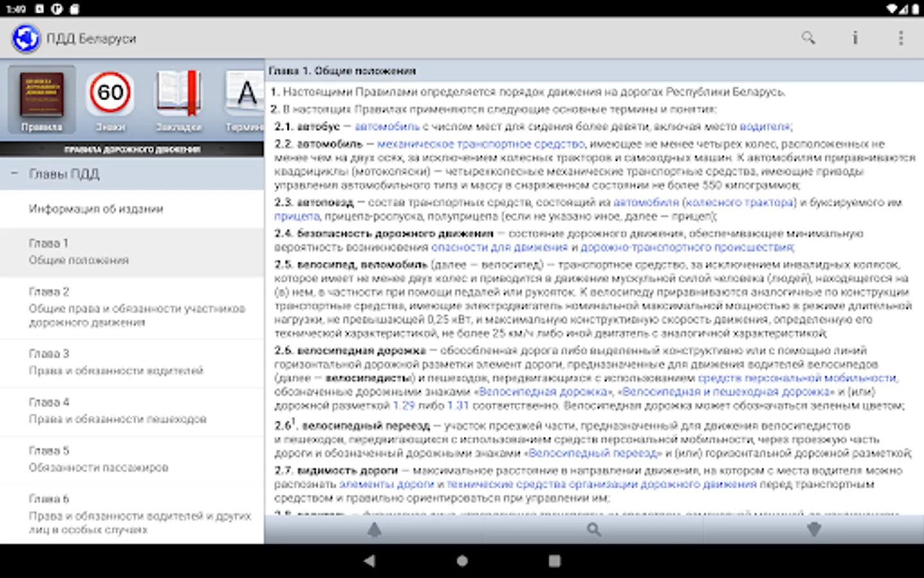Select Глава 6 in chapter list

pyautogui.click(x=132, y=514)
